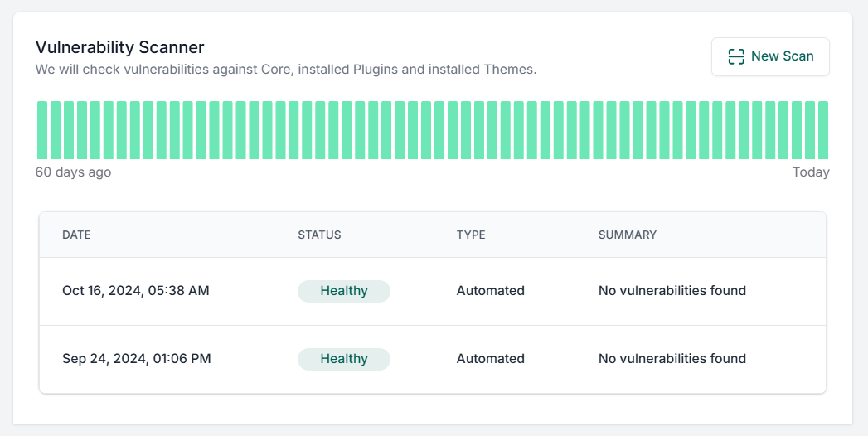The width and height of the screenshot is (868, 436).
Task: Click Healthy badge for Sep 24 scan
Action: 344,359
